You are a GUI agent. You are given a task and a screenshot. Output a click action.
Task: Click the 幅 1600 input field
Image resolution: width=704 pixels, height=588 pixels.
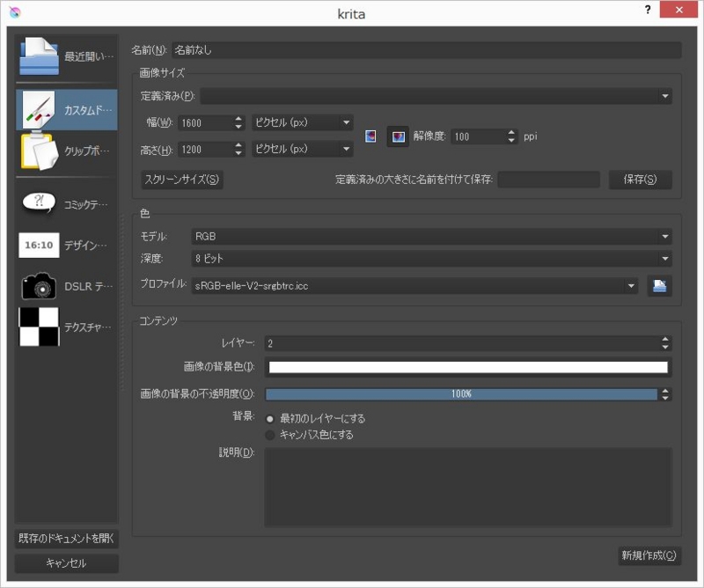tap(206, 122)
